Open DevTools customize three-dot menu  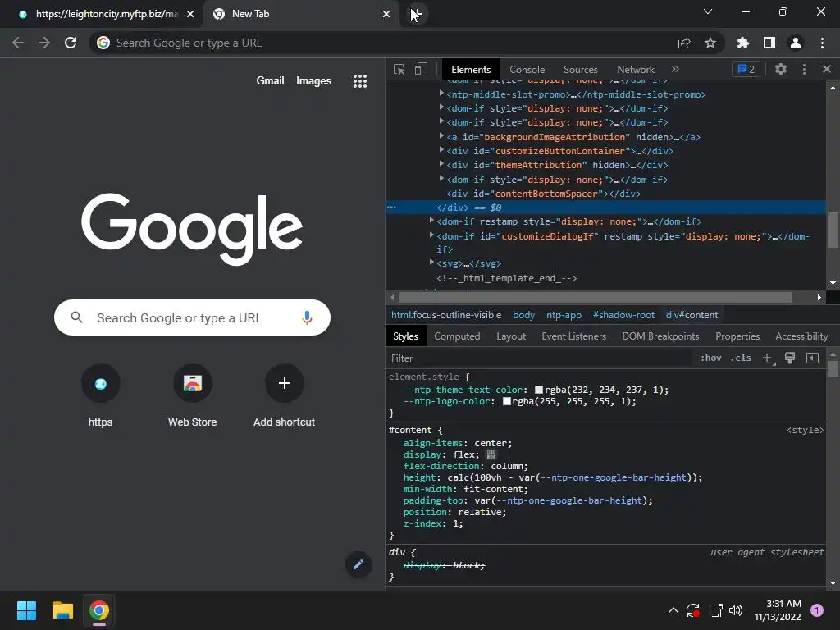(804, 69)
